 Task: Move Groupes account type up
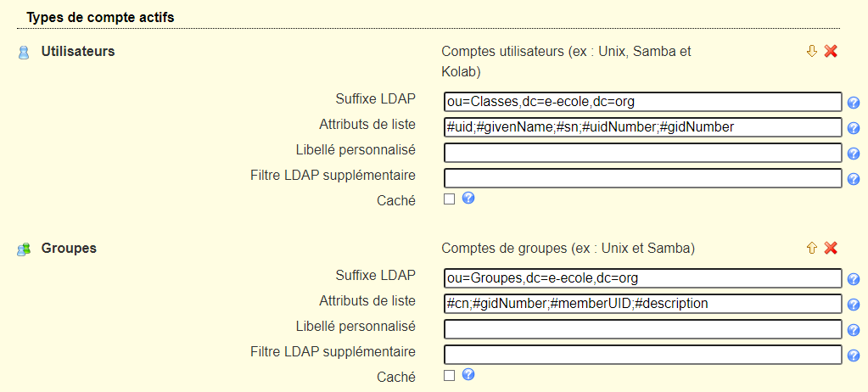coord(811,249)
